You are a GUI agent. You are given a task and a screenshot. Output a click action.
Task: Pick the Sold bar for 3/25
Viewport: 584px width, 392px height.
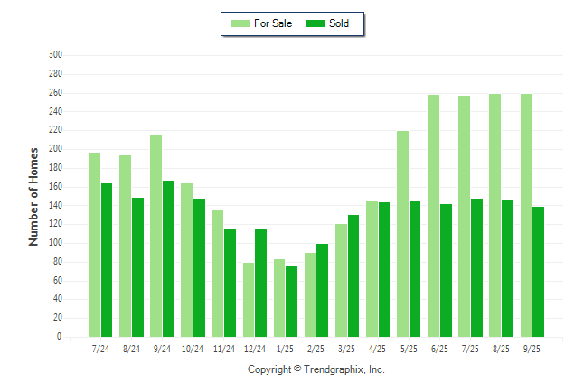(x=353, y=275)
